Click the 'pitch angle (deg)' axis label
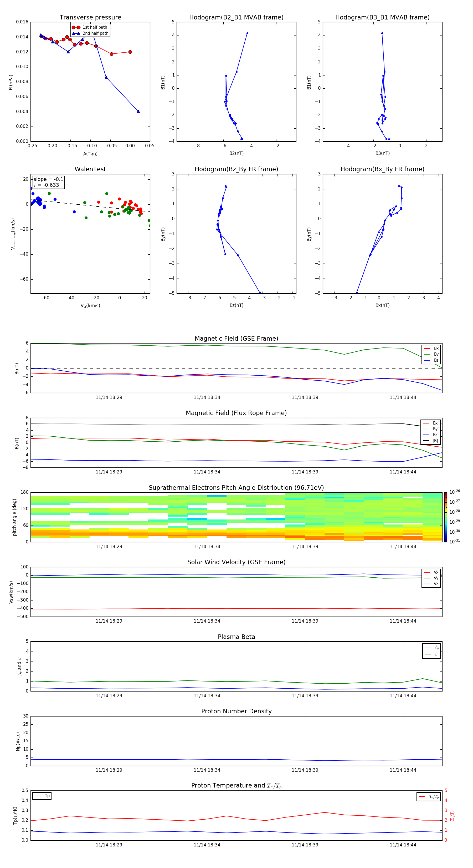The height and width of the screenshot is (868, 473). [14, 517]
